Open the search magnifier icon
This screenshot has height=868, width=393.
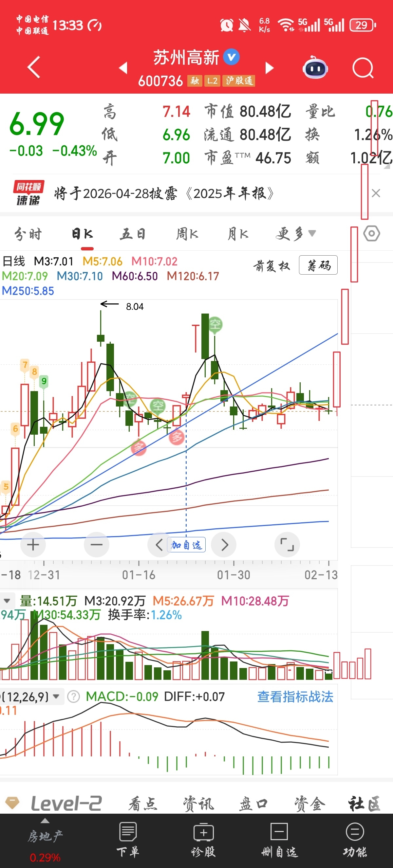click(x=363, y=68)
